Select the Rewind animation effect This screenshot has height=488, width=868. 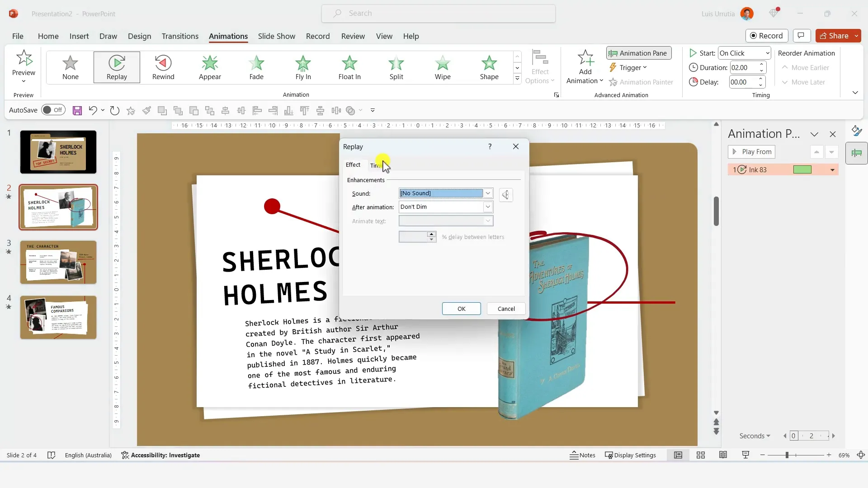(x=163, y=67)
